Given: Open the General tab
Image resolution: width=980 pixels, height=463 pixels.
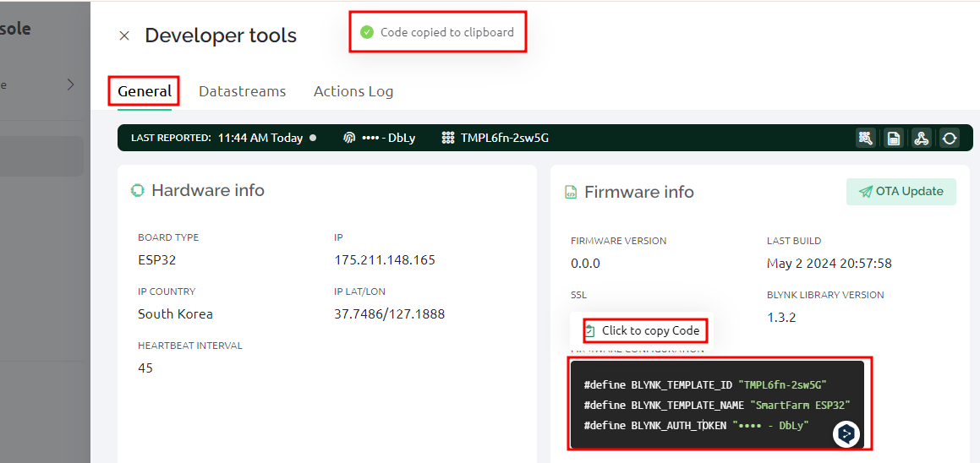Looking at the screenshot, I should coord(145,91).
